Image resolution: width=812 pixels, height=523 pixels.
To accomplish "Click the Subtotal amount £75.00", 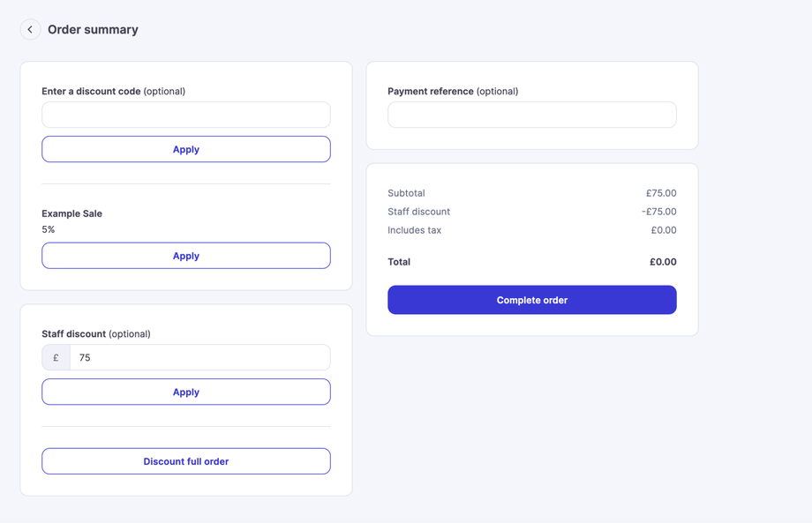I will 661,193.
